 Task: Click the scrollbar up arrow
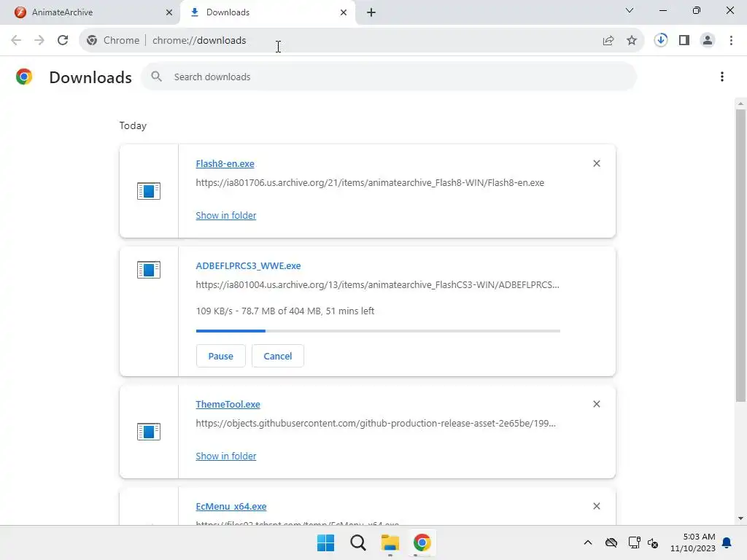pos(740,104)
